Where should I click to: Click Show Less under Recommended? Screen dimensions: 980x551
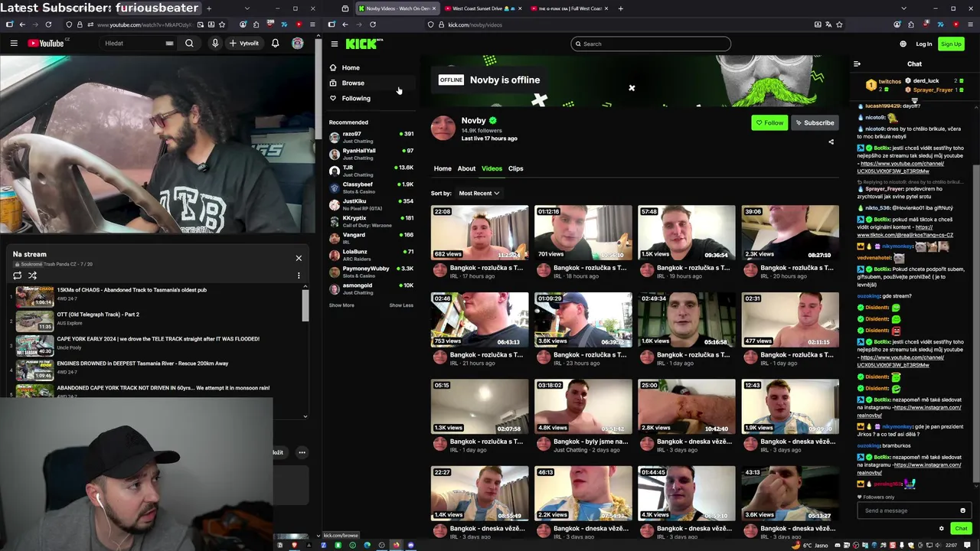pos(401,305)
